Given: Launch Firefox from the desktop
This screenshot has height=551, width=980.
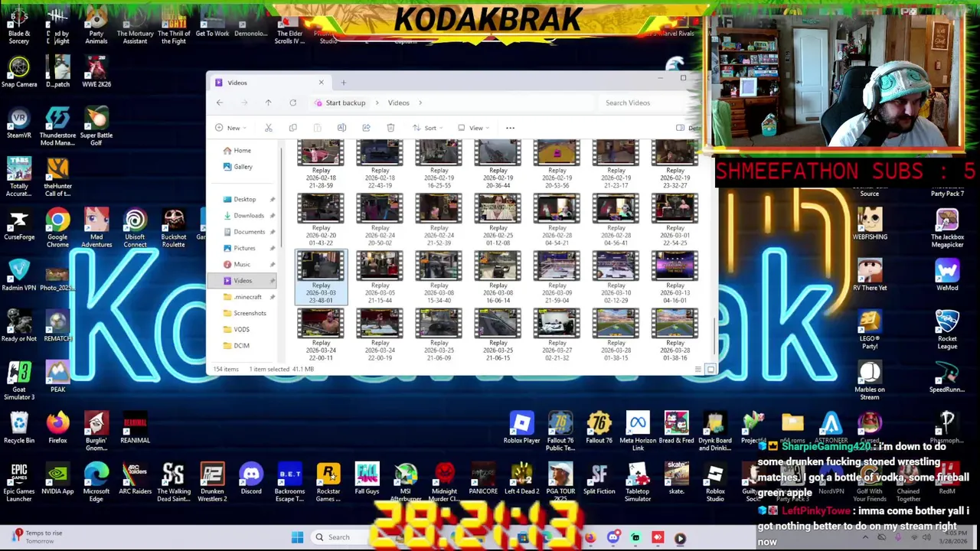Looking at the screenshot, I should (x=57, y=429).
